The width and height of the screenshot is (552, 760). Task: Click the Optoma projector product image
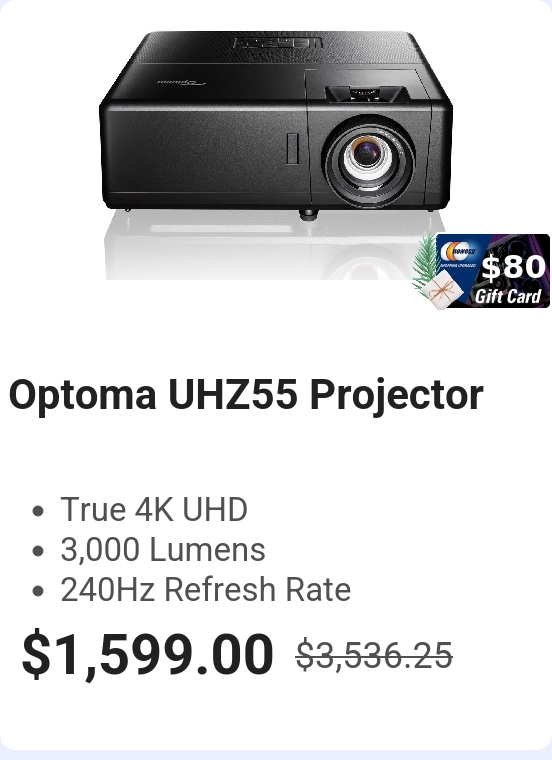click(275, 155)
